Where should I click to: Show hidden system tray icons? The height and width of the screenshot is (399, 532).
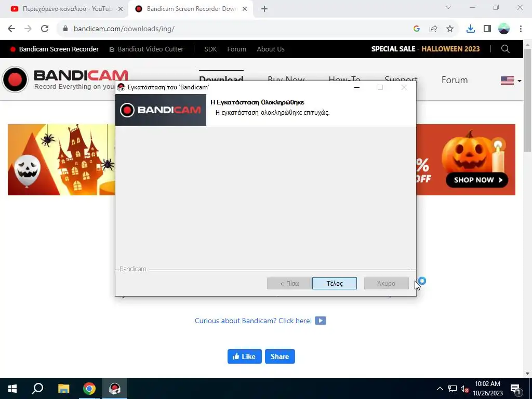tap(440, 389)
